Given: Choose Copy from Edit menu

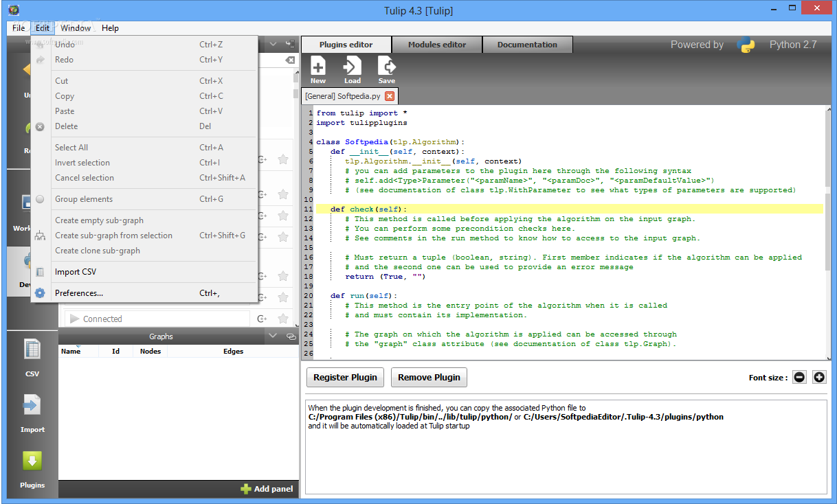Looking at the screenshot, I should [x=144, y=96].
